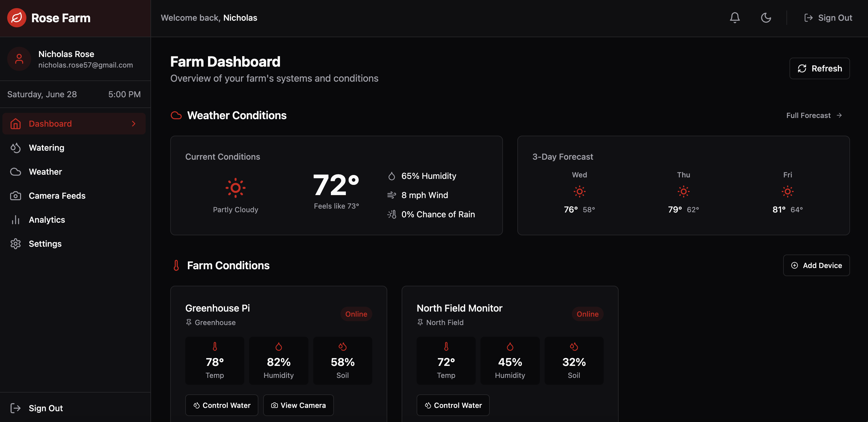Click View Camera for Greenhouse Pi
Image resolution: width=868 pixels, height=422 pixels.
point(298,405)
